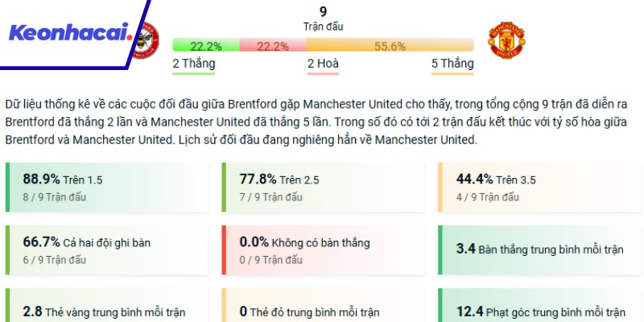644x322 pixels.
Task: Click the "9 Trận đấu" total matches heading
Action: pyautogui.click(x=323, y=19)
